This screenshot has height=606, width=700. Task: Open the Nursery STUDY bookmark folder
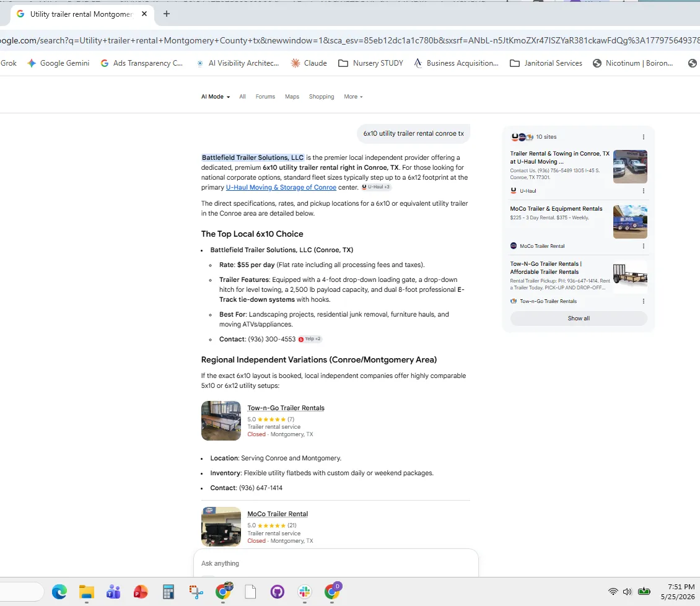(x=370, y=63)
